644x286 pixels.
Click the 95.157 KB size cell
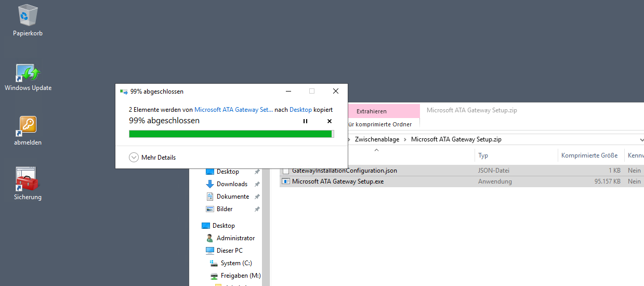(608, 181)
